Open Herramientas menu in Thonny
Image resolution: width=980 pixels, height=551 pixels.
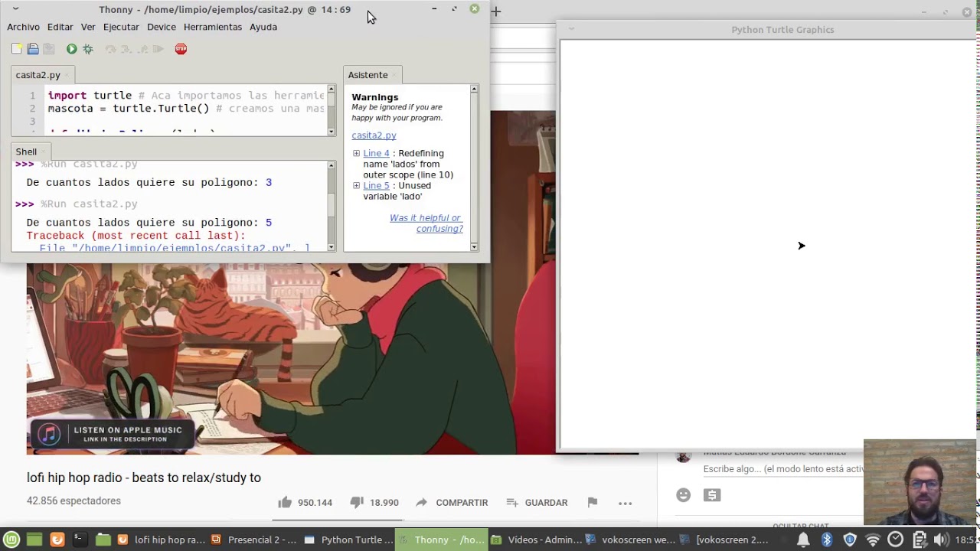212,27
